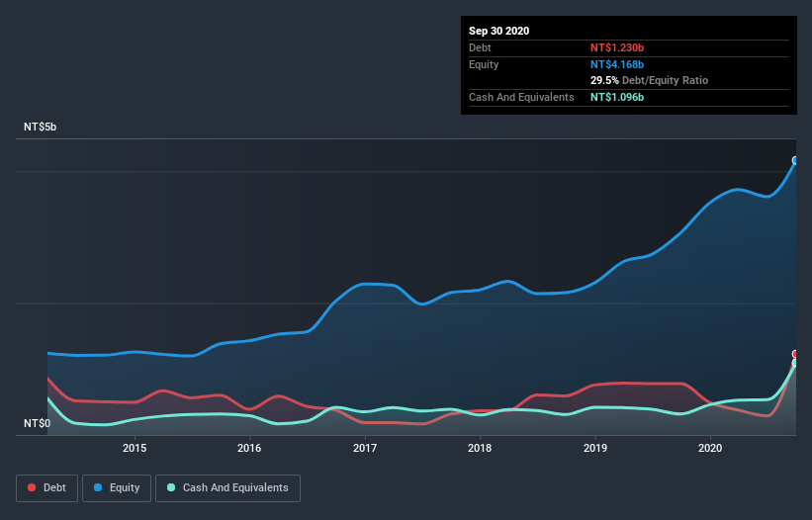The height and width of the screenshot is (520, 812).
Task: Select the 2017 x-axis label
Action: tap(365, 448)
